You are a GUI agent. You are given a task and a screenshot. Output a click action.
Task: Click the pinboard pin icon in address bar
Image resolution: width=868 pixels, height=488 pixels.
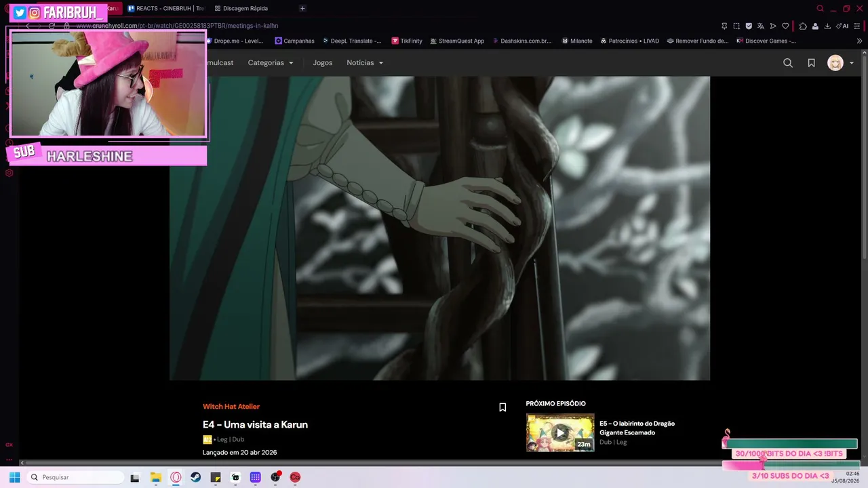(x=724, y=26)
